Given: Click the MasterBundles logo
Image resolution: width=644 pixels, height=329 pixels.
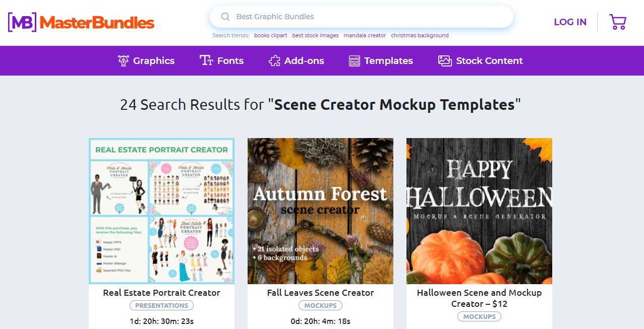Looking at the screenshot, I should [x=81, y=22].
